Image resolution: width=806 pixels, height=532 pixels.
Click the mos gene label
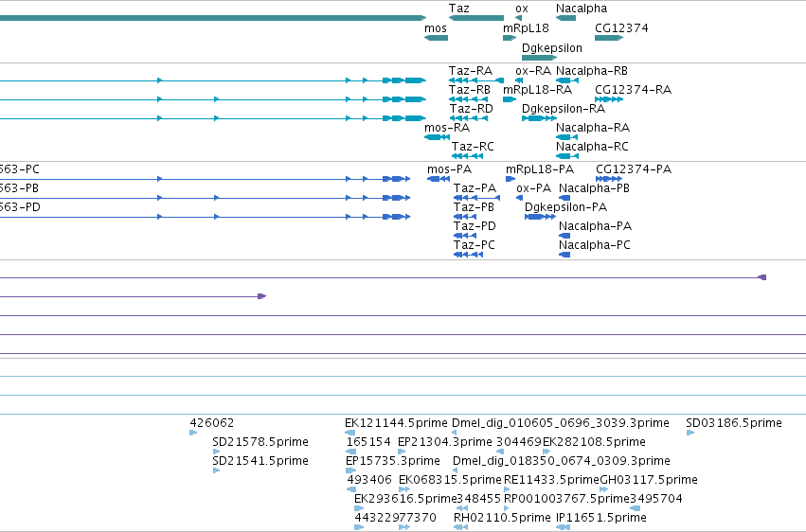pyautogui.click(x=436, y=28)
